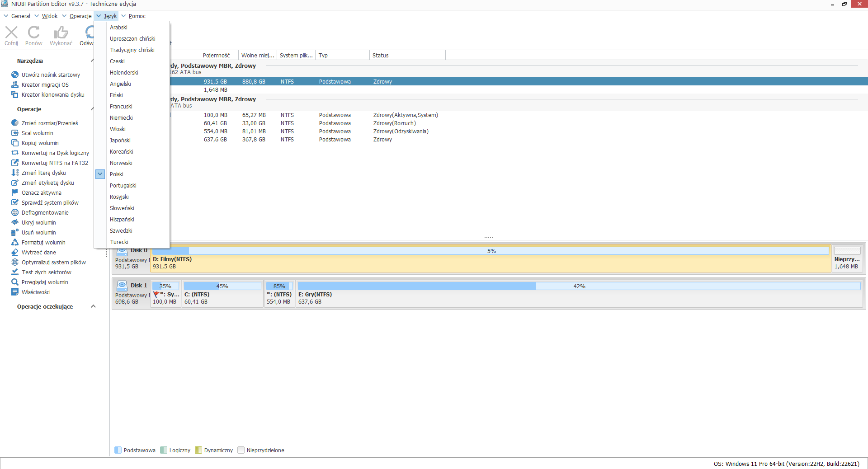Click the Nieprzydzielone legend swatch

(x=241, y=450)
